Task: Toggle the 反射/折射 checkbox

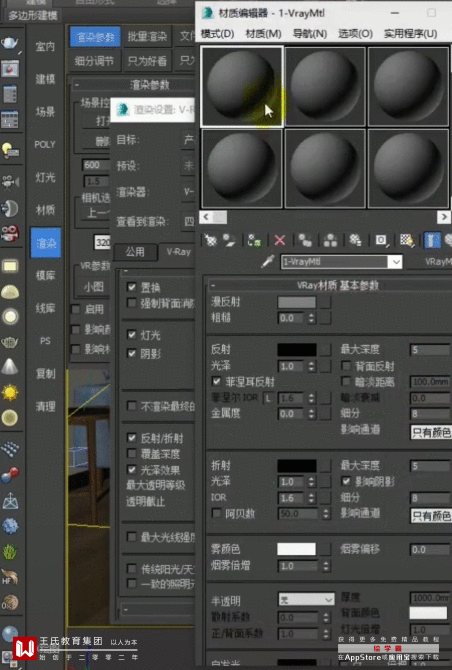Action: click(x=132, y=438)
